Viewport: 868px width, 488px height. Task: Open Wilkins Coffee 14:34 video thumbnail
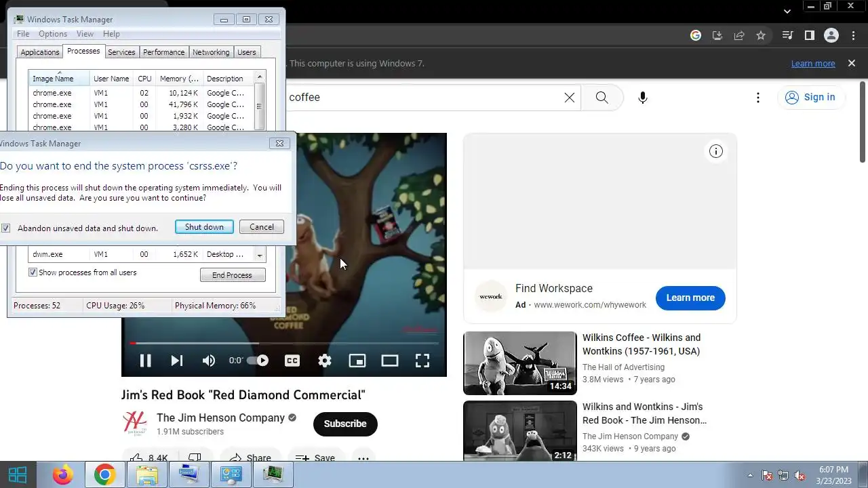(x=520, y=363)
